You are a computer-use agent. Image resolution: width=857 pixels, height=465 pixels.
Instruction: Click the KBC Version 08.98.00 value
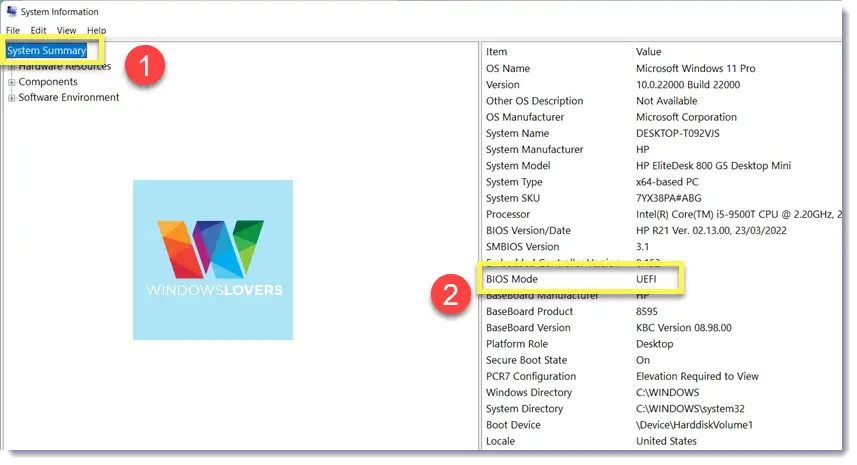[684, 328]
